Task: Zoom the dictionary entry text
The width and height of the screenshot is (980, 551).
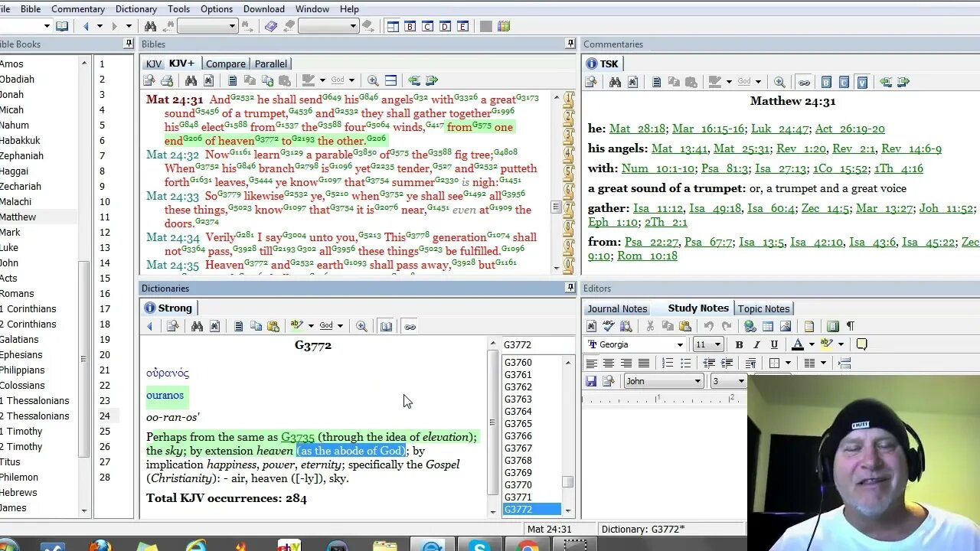Action: point(361,326)
